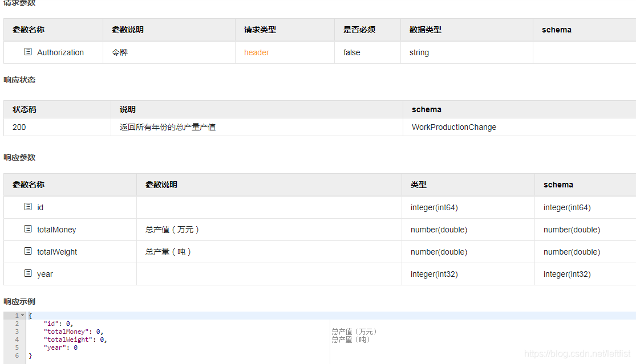Screen dimensions: 636x364
Task: Select the WorkProductionChange schema cell
Action: [x=453, y=127]
